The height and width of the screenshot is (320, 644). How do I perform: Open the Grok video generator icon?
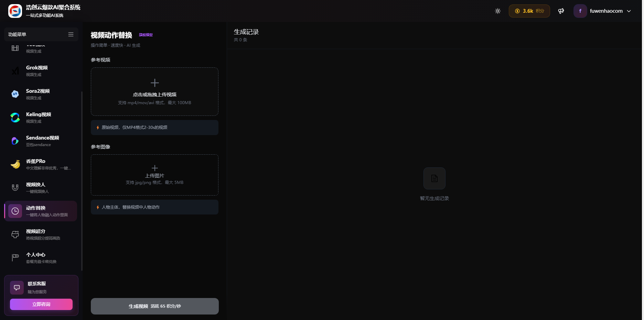click(15, 71)
